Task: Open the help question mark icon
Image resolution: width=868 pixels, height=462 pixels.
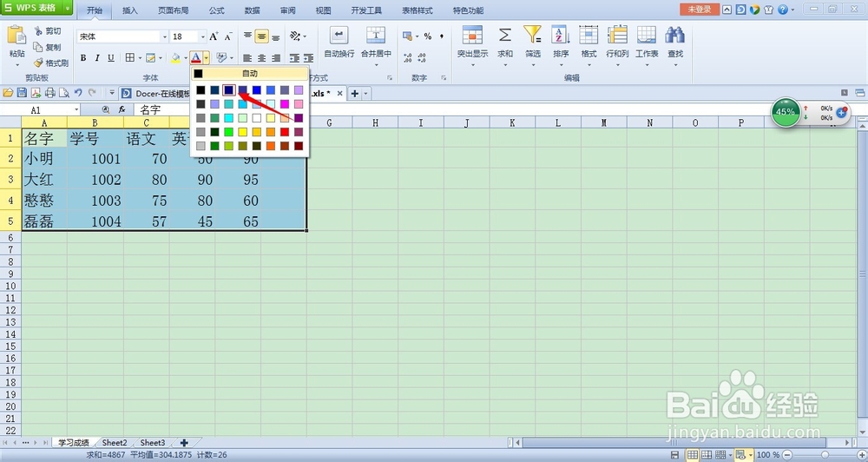Action: tap(782, 10)
